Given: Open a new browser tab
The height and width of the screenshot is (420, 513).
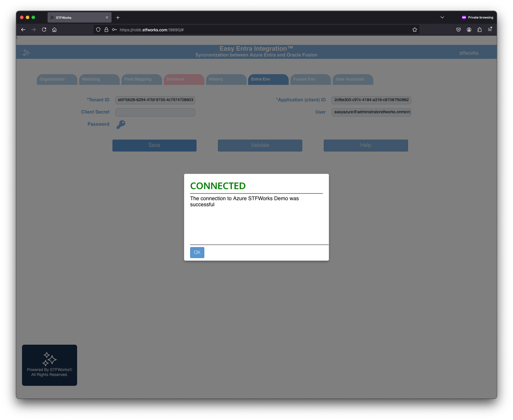Looking at the screenshot, I should click(x=118, y=17).
